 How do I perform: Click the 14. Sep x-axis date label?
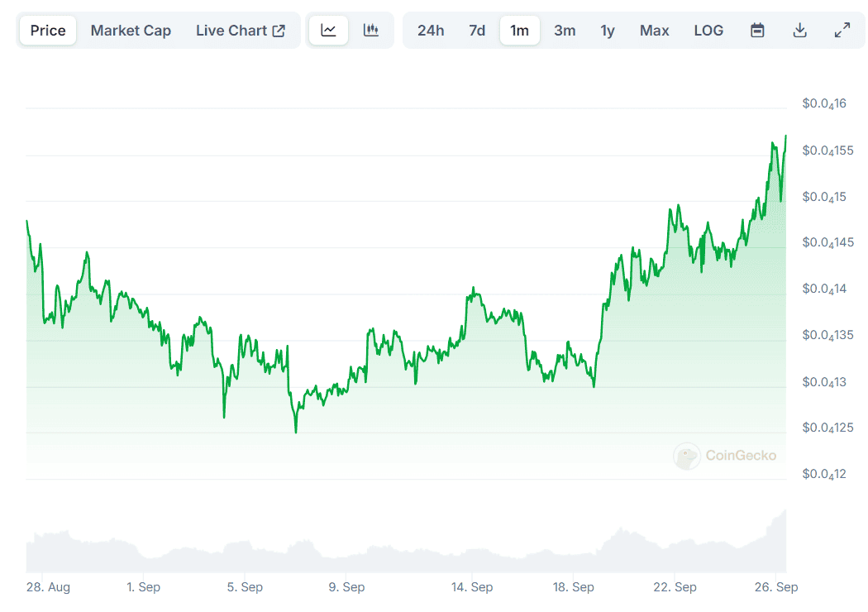click(x=471, y=587)
